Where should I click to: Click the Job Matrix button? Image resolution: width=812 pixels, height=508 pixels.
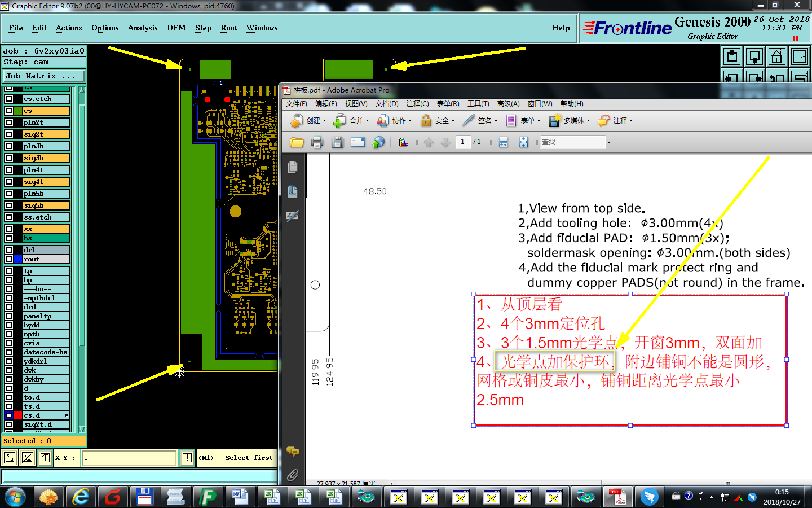45,76
